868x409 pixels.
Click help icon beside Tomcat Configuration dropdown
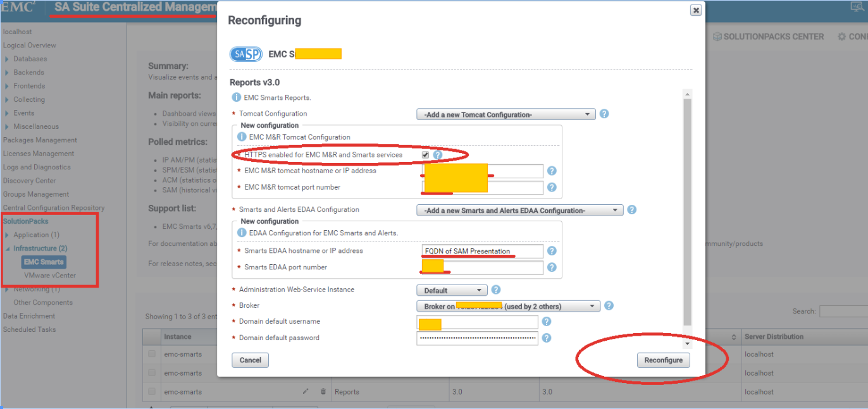[x=604, y=114]
